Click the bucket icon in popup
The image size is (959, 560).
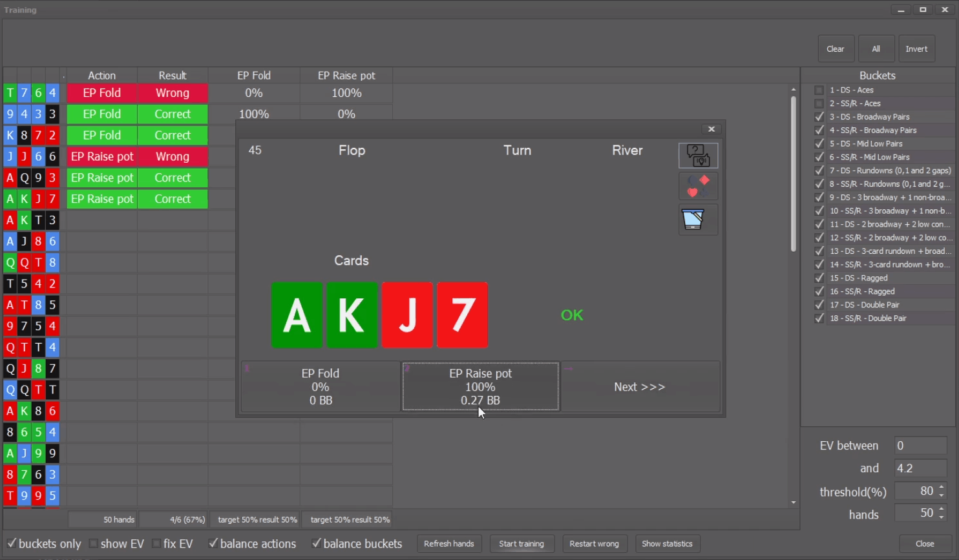(698, 220)
